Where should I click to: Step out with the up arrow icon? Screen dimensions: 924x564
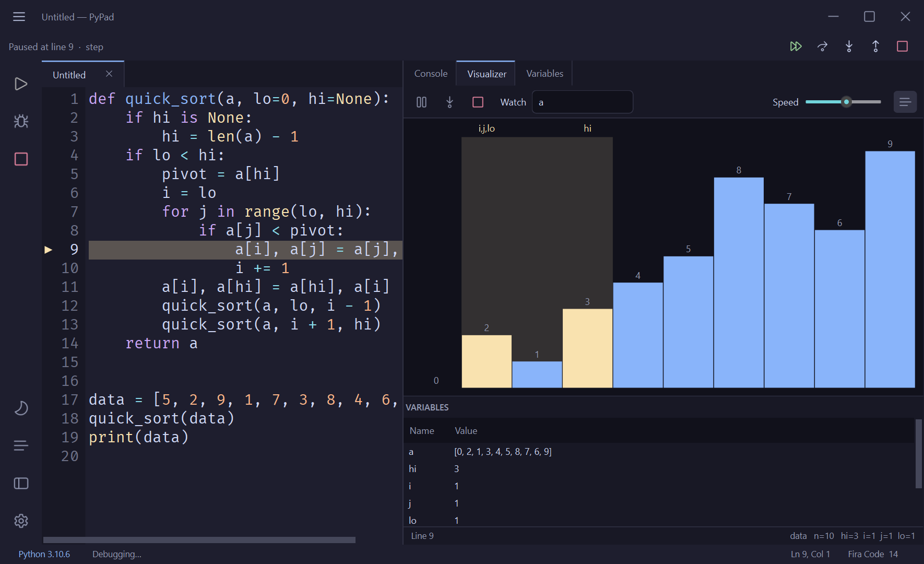(876, 46)
